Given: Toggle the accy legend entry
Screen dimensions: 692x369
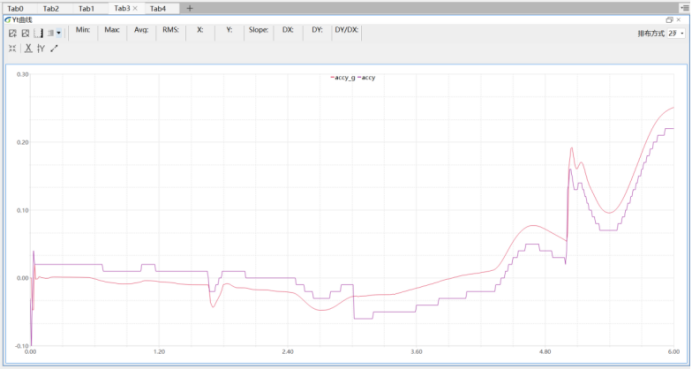Looking at the screenshot, I should (x=367, y=78).
